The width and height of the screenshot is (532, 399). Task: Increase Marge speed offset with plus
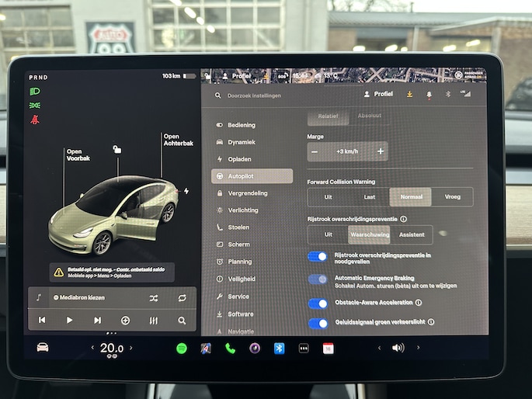pos(380,151)
